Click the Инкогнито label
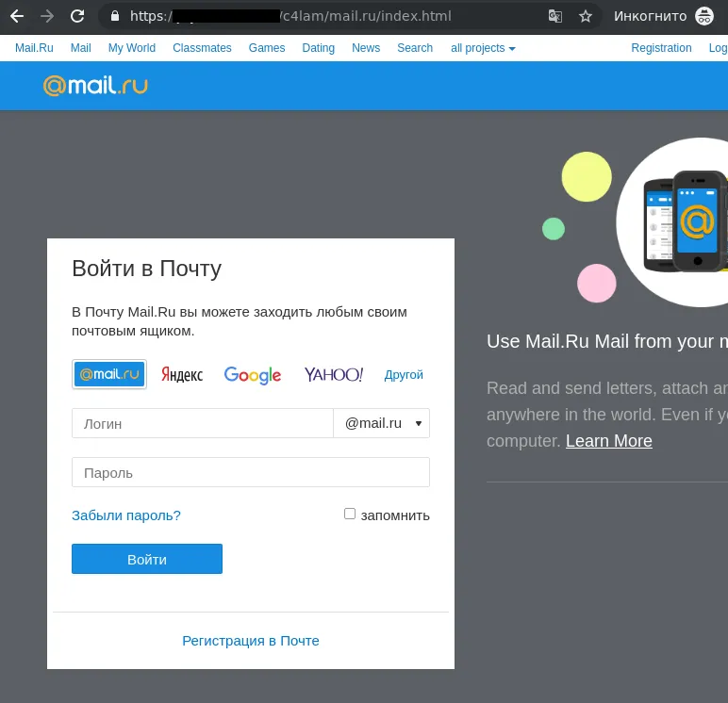Image resolution: width=728 pixels, height=703 pixels. pos(650,16)
